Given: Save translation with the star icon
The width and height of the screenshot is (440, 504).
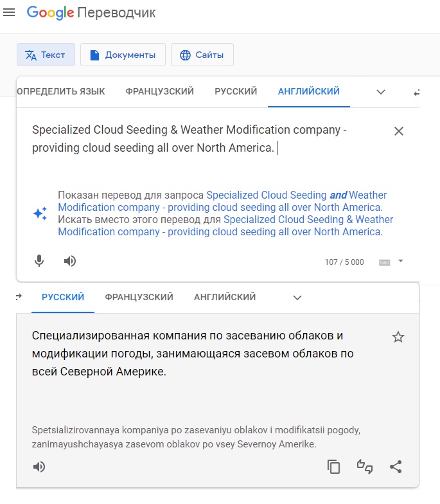Looking at the screenshot, I should 398,337.
